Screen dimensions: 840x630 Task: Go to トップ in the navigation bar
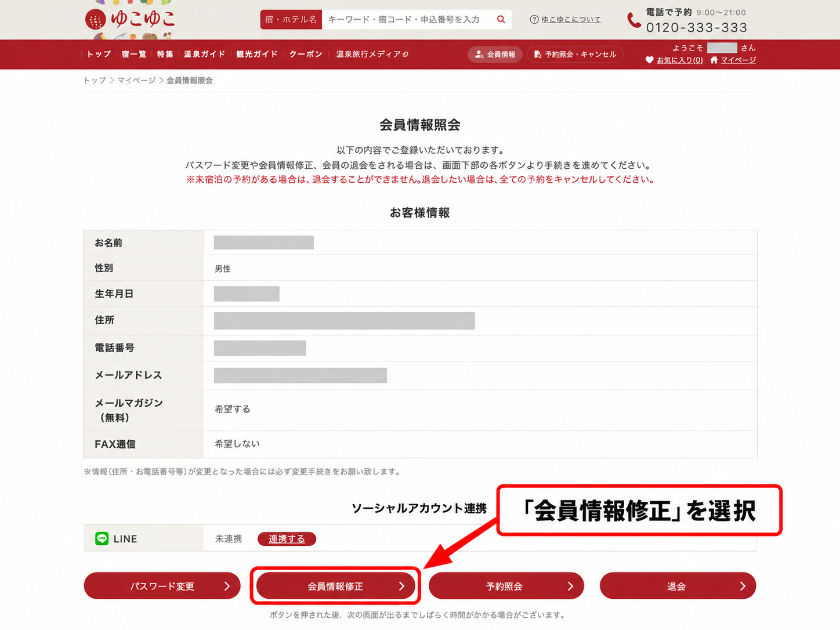[x=99, y=54]
